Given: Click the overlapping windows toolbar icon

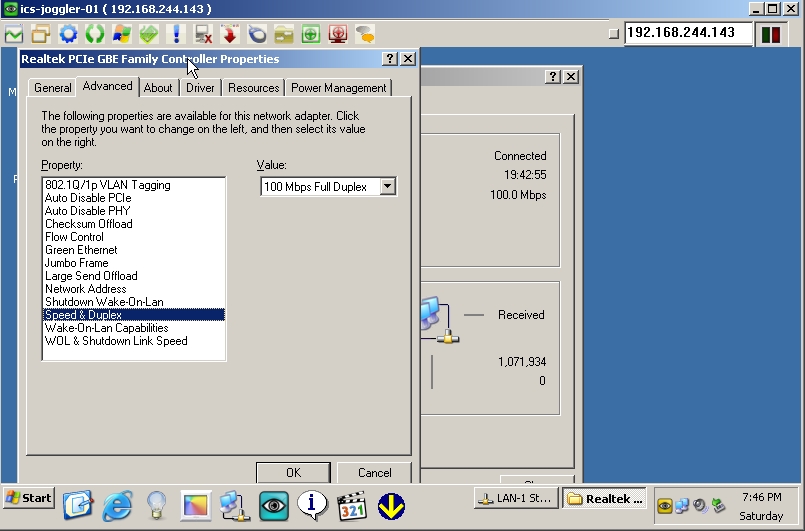Looking at the screenshot, I should (41, 34).
